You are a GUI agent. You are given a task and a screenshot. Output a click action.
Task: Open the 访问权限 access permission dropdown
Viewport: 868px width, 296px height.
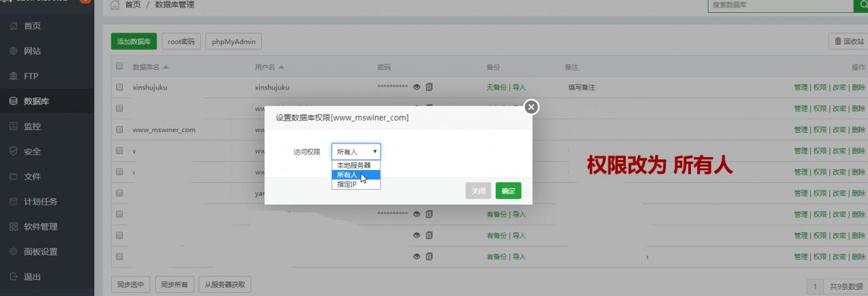pos(356,152)
